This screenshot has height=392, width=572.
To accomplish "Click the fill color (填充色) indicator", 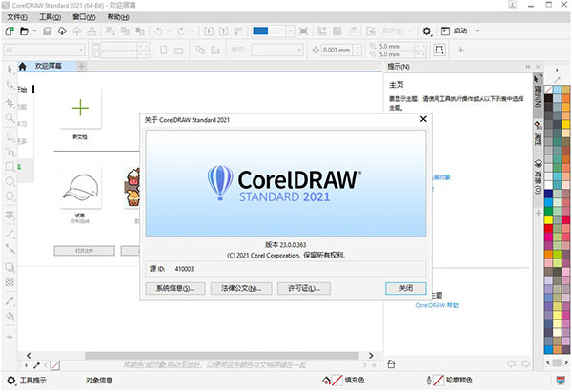I will [344, 380].
